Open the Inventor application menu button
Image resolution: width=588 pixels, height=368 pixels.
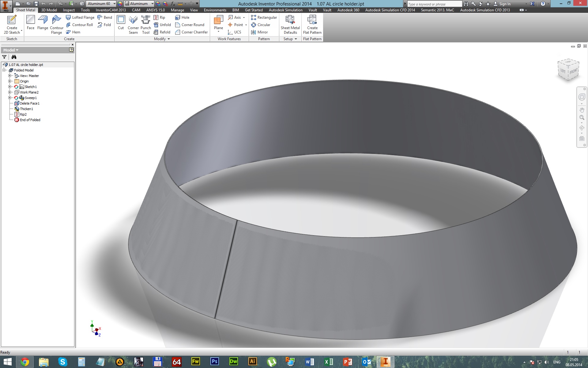point(6,6)
